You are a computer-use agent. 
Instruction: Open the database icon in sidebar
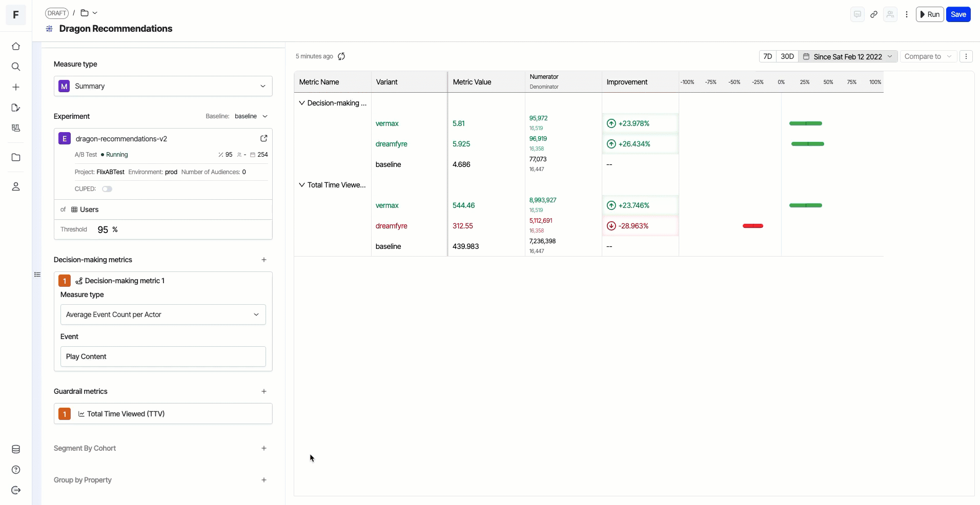click(x=16, y=449)
